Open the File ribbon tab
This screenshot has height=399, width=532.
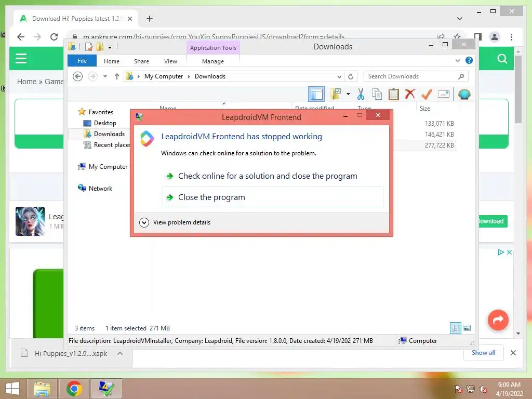click(82, 61)
